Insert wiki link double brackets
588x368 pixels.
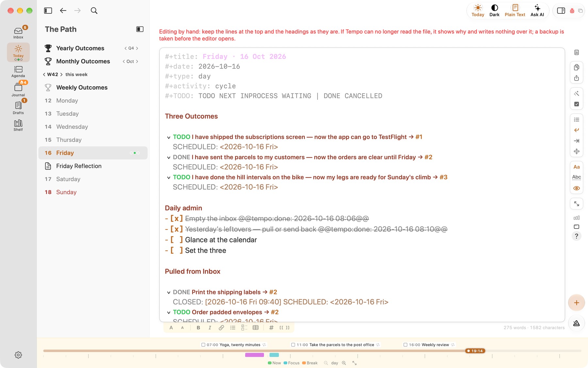pyautogui.click(x=284, y=327)
